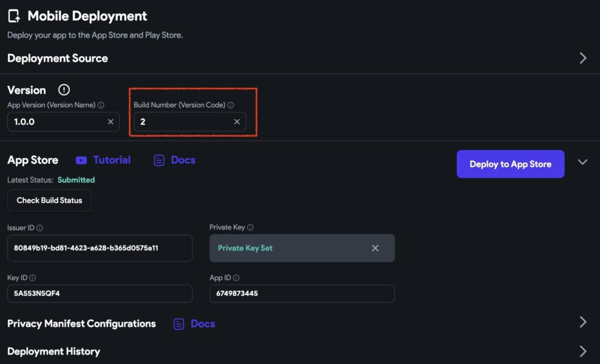The width and height of the screenshot is (600, 364).
Task: Click Check Build Status button
Action: point(49,200)
